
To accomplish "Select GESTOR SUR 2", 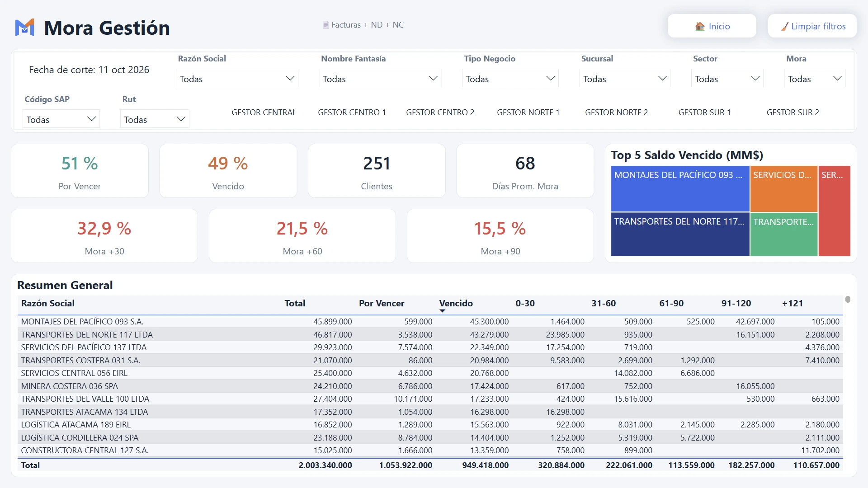I will pyautogui.click(x=793, y=113).
